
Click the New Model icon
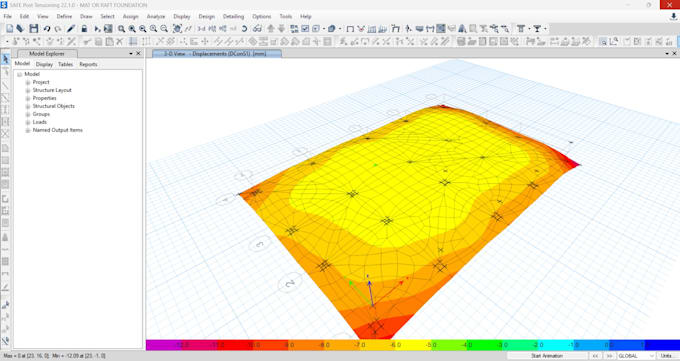pyautogui.click(x=10, y=29)
